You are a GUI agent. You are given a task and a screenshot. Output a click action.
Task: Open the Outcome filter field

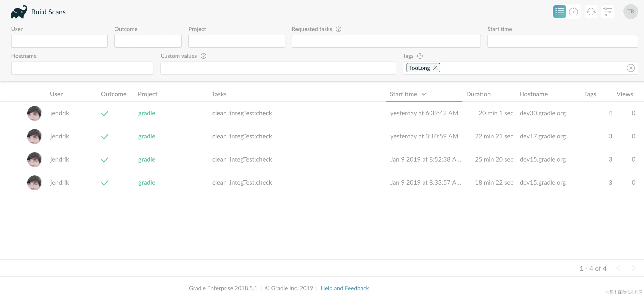click(148, 41)
